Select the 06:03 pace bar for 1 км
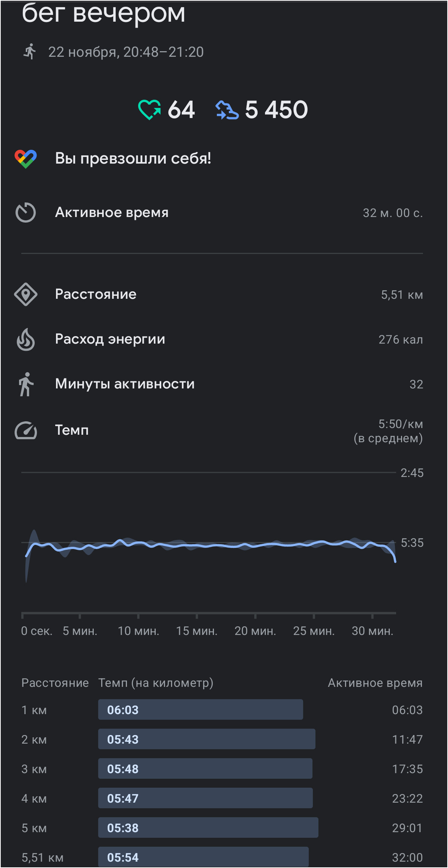The width and height of the screenshot is (448, 868). pos(200,710)
